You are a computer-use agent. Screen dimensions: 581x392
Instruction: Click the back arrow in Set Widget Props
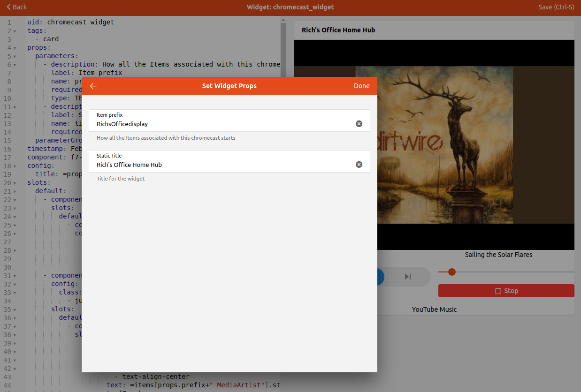pyautogui.click(x=93, y=86)
